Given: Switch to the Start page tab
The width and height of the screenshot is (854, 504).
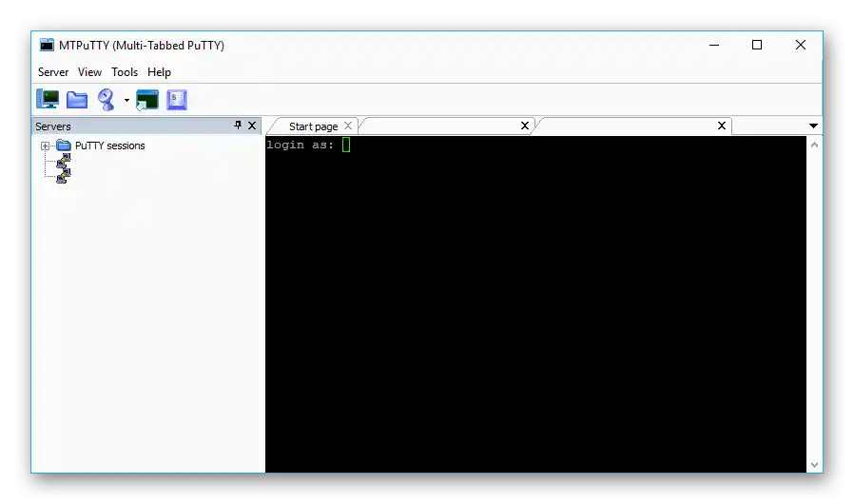Looking at the screenshot, I should (313, 126).
